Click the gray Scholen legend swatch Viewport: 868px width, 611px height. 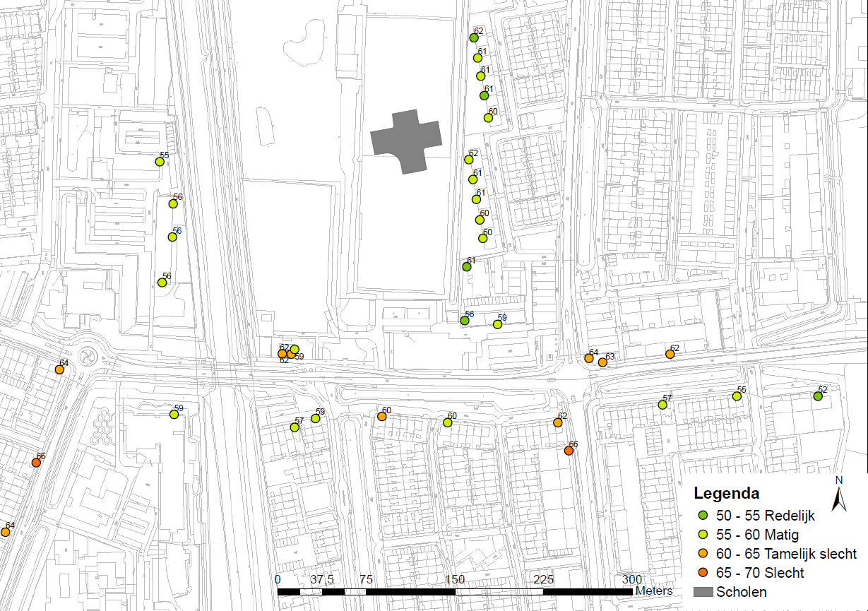coord(703,591)
